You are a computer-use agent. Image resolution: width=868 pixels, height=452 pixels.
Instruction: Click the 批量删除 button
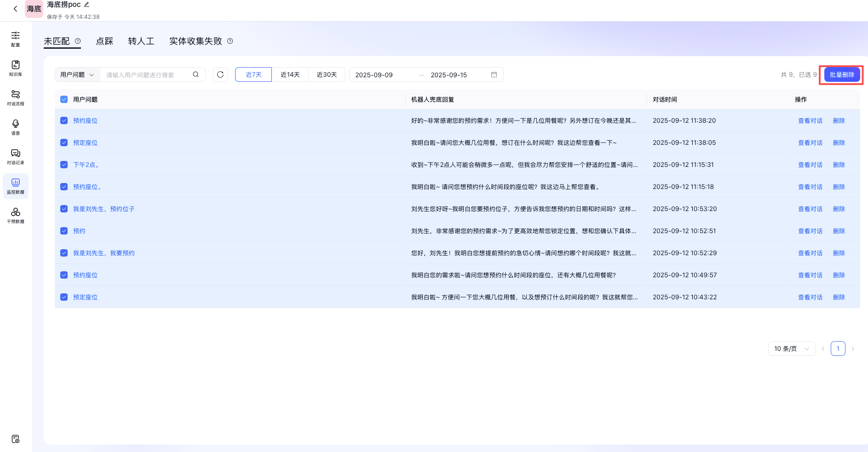pyautogui.click(x=841, y=74)
